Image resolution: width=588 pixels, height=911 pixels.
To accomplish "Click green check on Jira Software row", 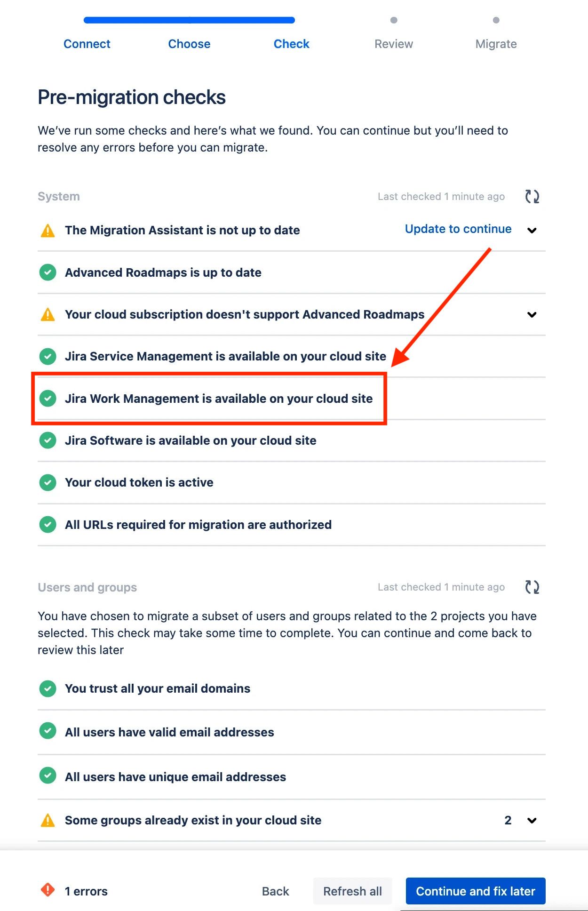I will [48, 440].
